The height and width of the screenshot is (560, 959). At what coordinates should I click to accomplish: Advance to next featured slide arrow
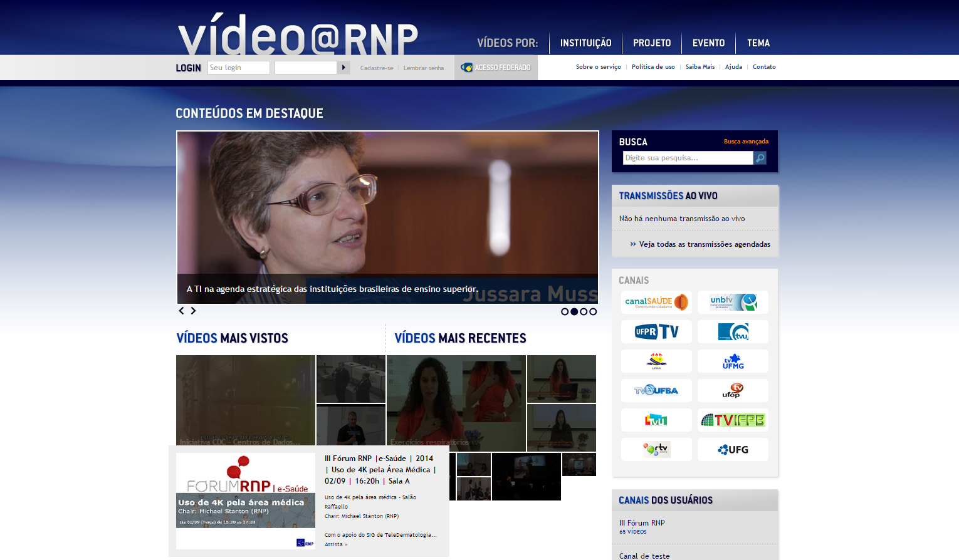click(194, 311)
